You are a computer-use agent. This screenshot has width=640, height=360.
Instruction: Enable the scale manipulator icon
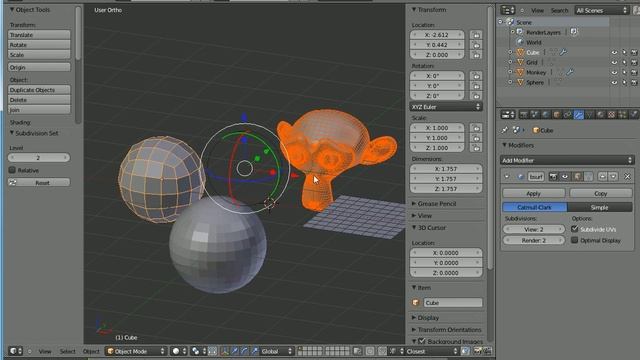coord(254,351)
